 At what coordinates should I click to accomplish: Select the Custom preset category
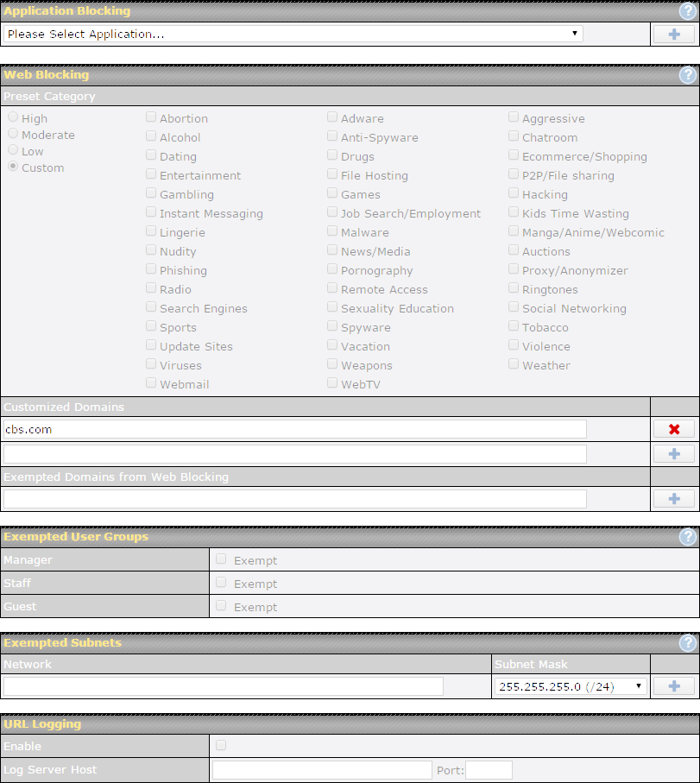tap(13, 167)
